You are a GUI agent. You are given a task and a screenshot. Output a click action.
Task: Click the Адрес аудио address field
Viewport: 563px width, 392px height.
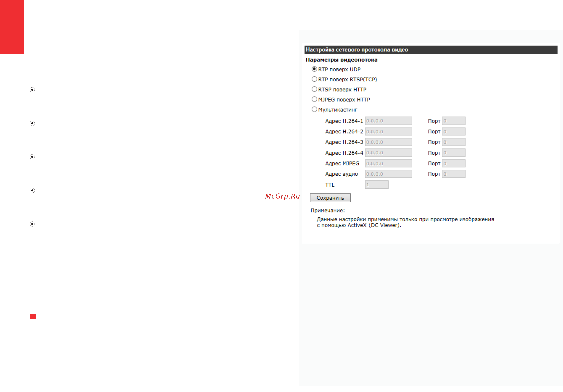388,174
